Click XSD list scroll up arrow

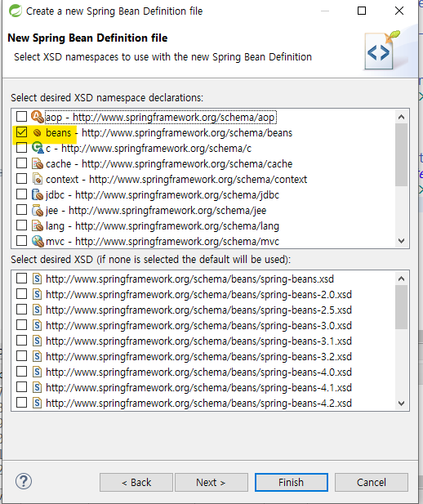[401, 279]
